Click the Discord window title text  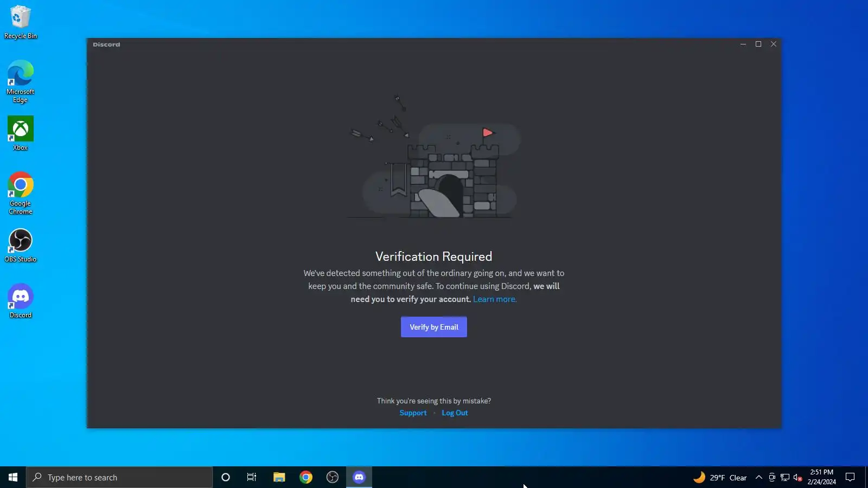[x=106, y=44]
